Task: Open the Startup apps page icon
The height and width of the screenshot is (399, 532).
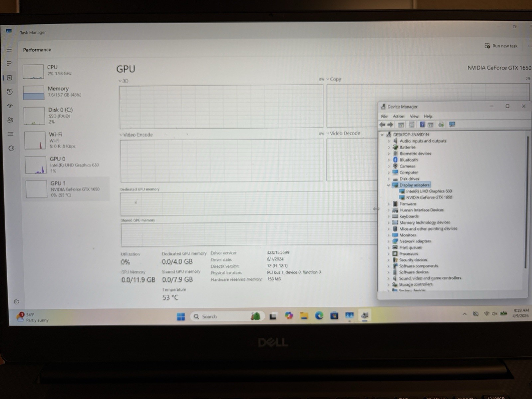Action: (10, 106)
